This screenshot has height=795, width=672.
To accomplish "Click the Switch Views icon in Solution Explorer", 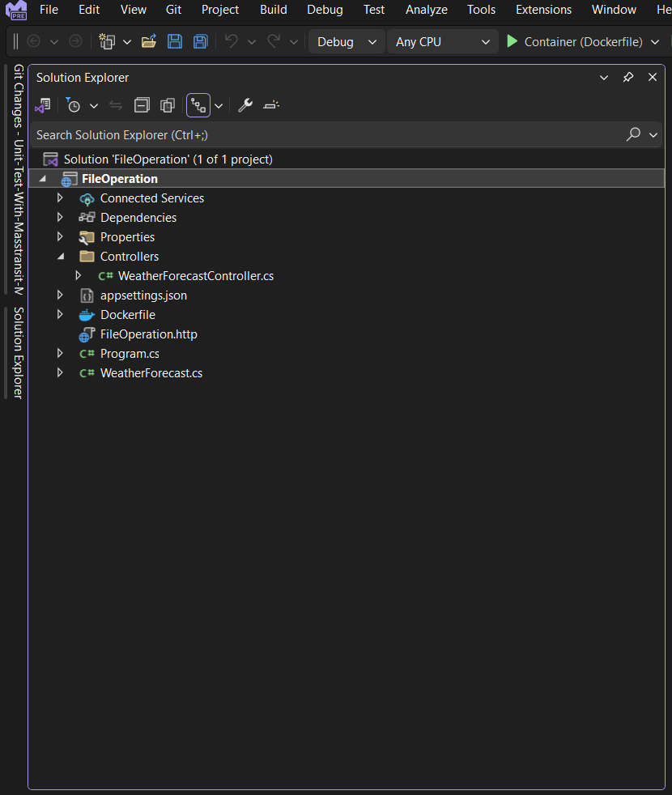I will 198,105.
